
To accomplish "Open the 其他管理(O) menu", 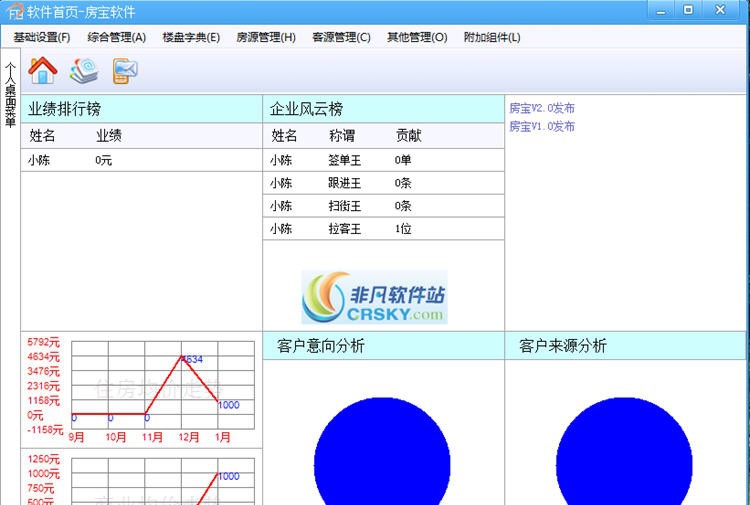I will 417,37.
